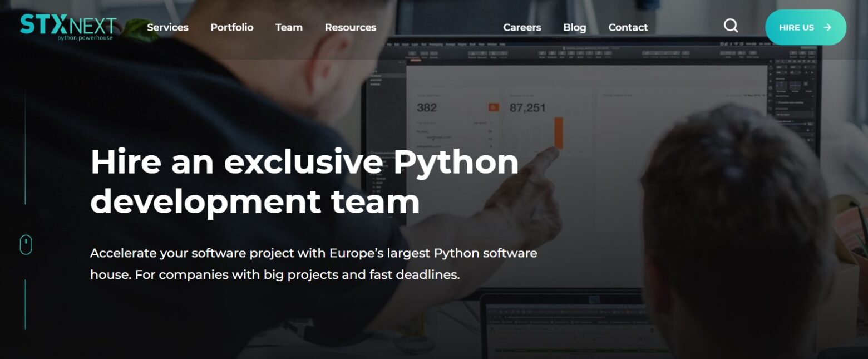Open the Services menu
This screenshot has height=359, width=868.
click(x=167, y=27)
